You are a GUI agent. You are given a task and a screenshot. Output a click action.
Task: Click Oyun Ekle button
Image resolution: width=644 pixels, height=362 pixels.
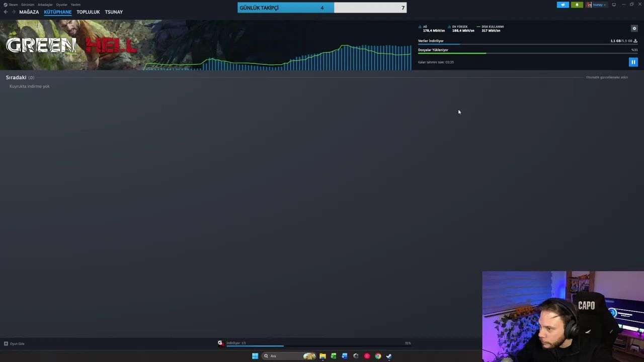[14, 344]
